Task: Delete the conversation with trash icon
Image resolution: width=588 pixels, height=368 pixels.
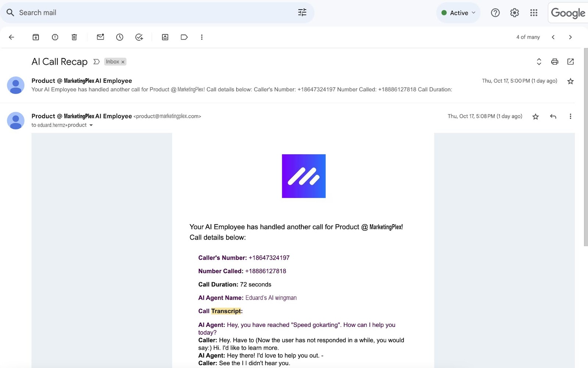Action: pyautogui.click(x=74, y=37)
